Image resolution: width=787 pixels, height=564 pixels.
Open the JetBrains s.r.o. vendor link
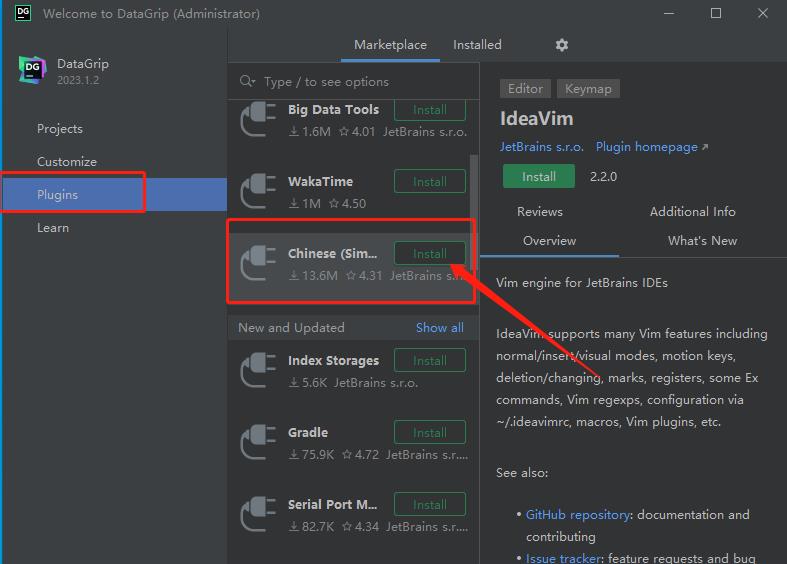click(x=541, y=147)
